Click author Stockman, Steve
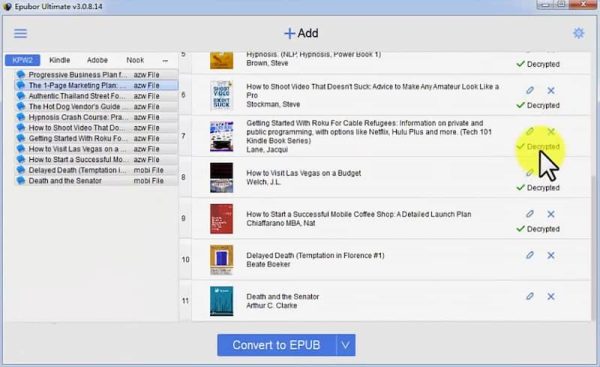The width and height of the screenshot is (600, 367). (273, 104)
